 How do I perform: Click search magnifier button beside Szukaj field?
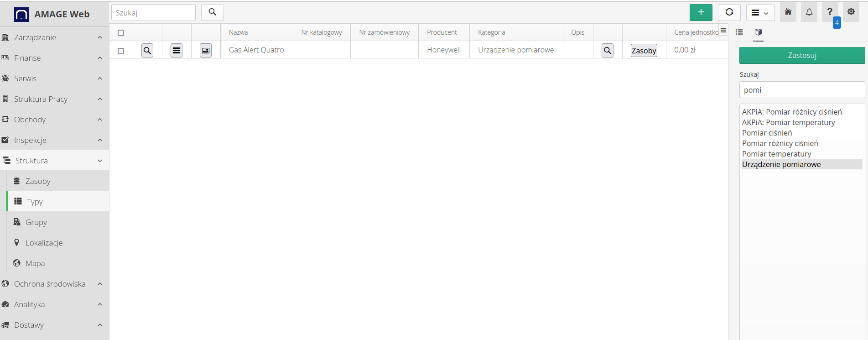212,12
